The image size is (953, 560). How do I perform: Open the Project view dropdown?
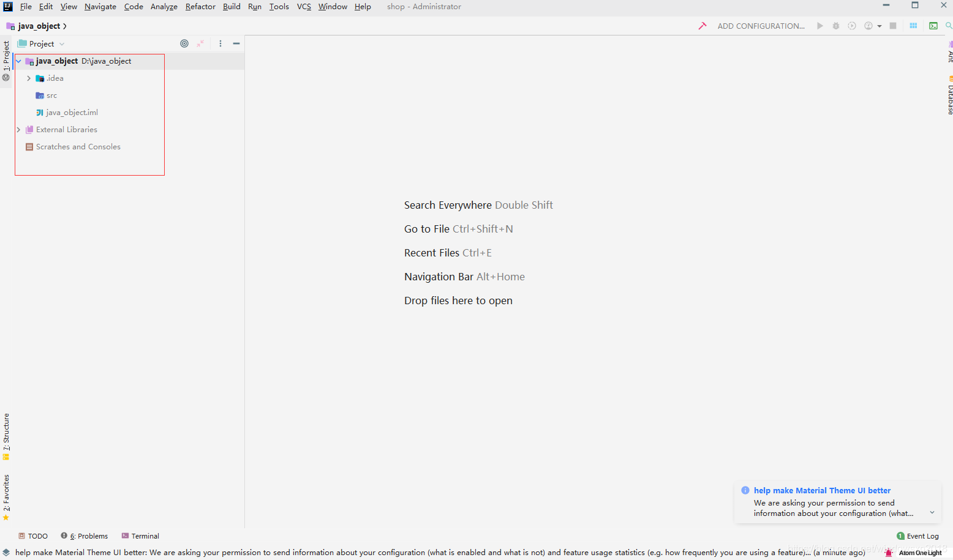click(42, 43)
